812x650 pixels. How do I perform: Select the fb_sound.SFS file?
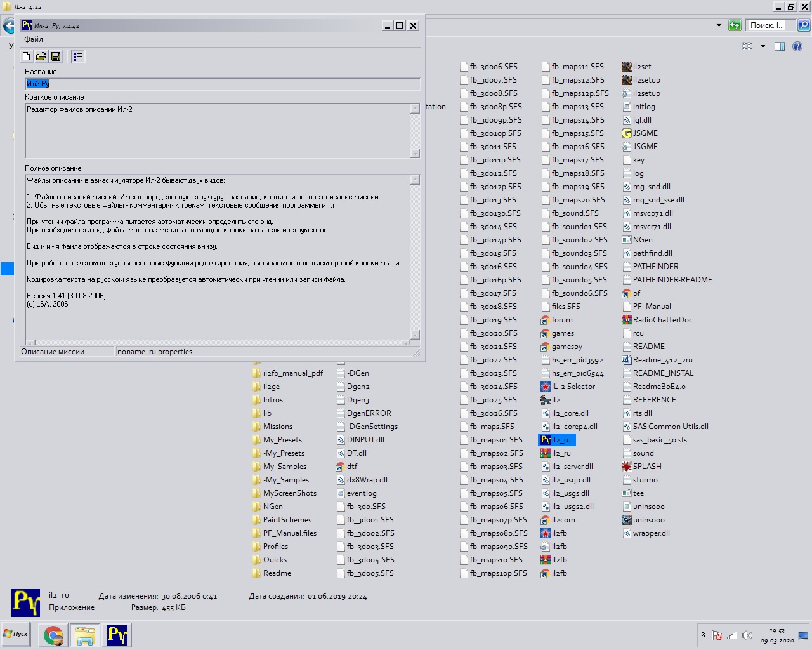pyautogui.click(x=571, y=213)
